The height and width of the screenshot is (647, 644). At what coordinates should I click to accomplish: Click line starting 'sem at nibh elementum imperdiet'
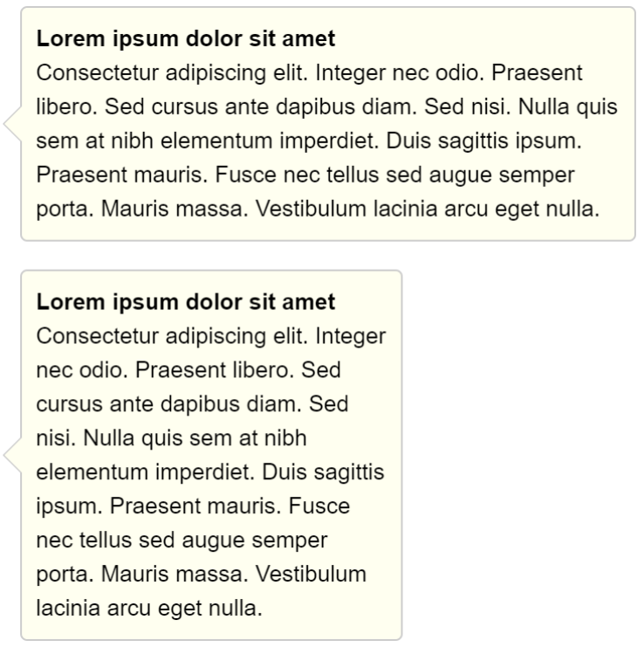pos(309,141)
